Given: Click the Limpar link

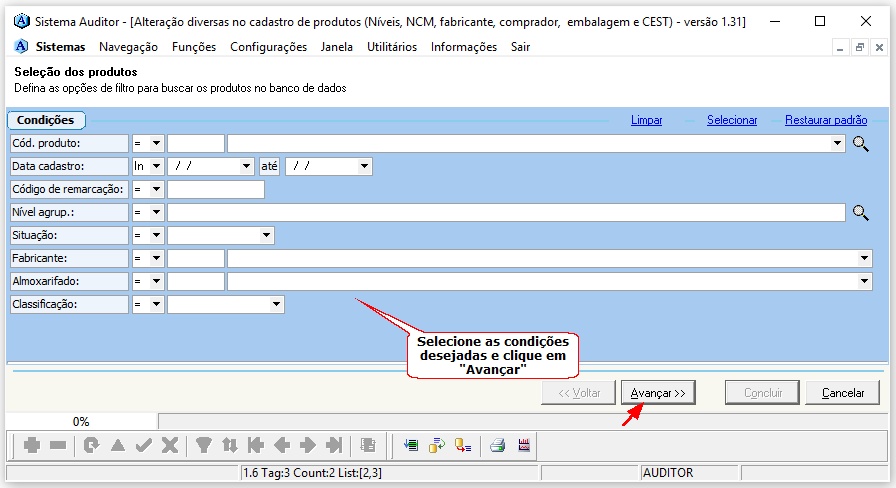Looking at the screenshot, I should tap(646, 120).
